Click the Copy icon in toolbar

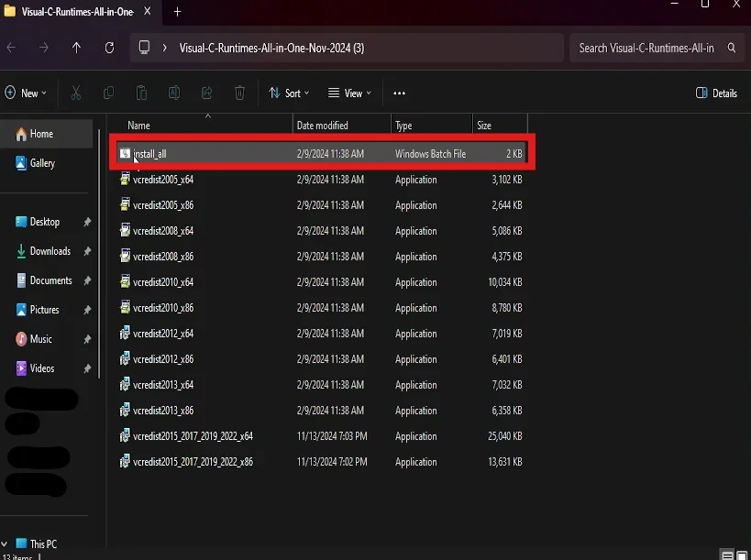pyautogui.click(x=109, y=93)
